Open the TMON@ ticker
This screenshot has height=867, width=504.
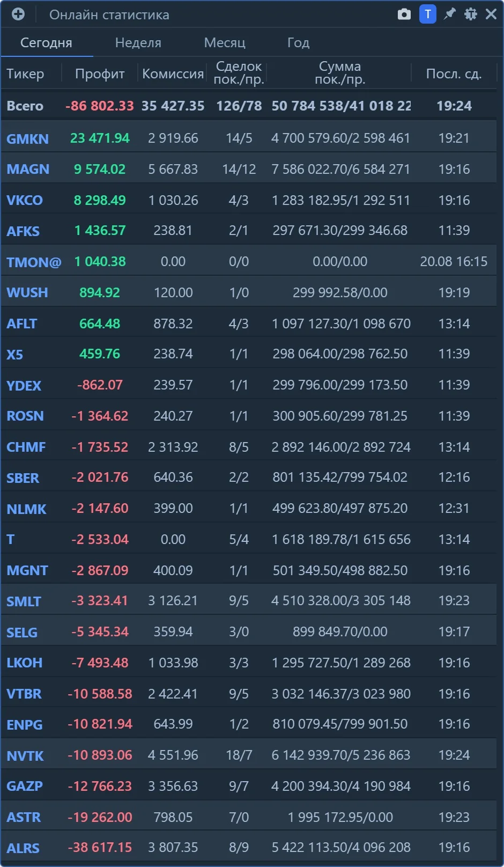click(34, 262)
